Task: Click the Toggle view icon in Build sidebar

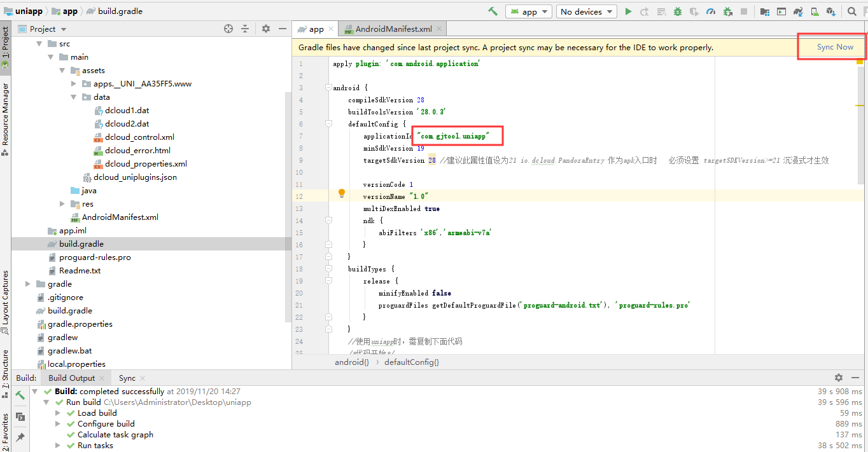Action: [x=20, y=416]
